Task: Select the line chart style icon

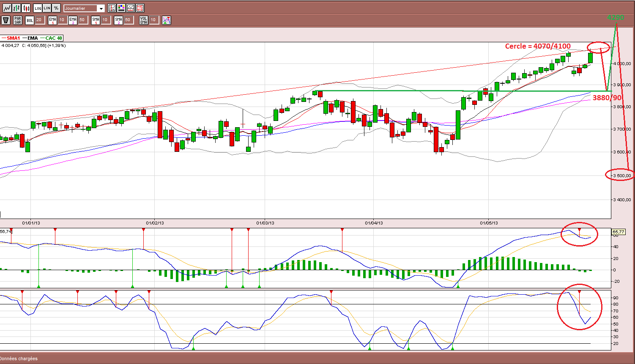Action: (7, 8)
